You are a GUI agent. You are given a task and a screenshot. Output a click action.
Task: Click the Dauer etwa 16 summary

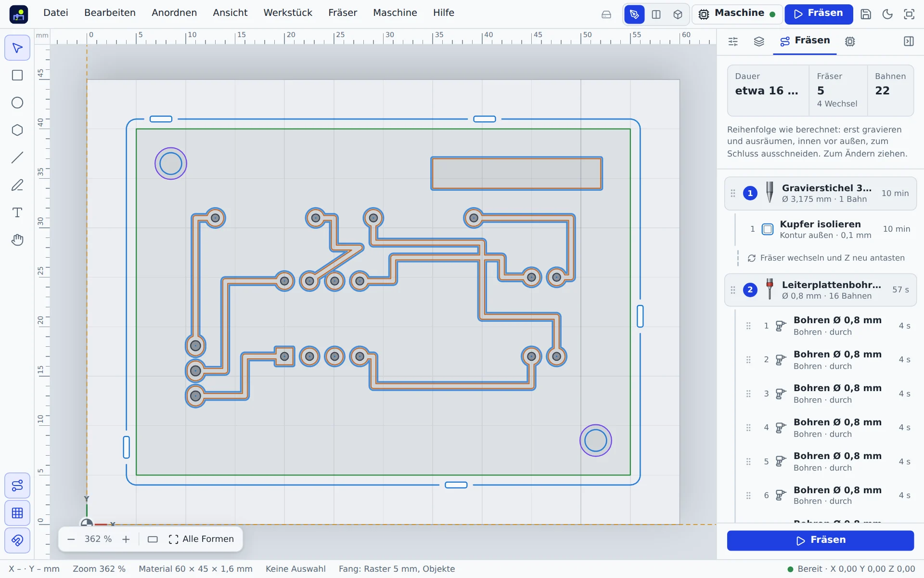tap(769, 91)
